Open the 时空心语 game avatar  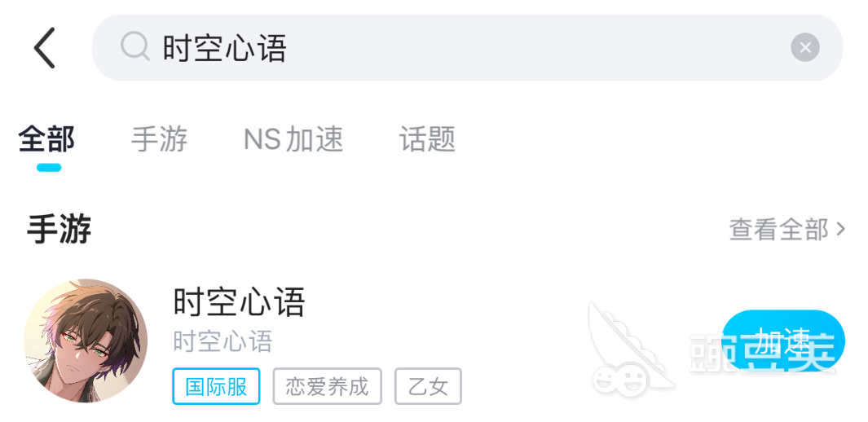point(86,341)
